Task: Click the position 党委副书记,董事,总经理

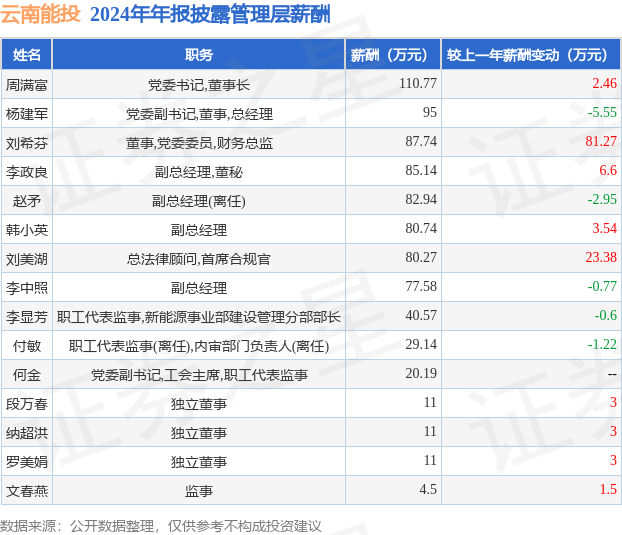Action: click(199, 113)
